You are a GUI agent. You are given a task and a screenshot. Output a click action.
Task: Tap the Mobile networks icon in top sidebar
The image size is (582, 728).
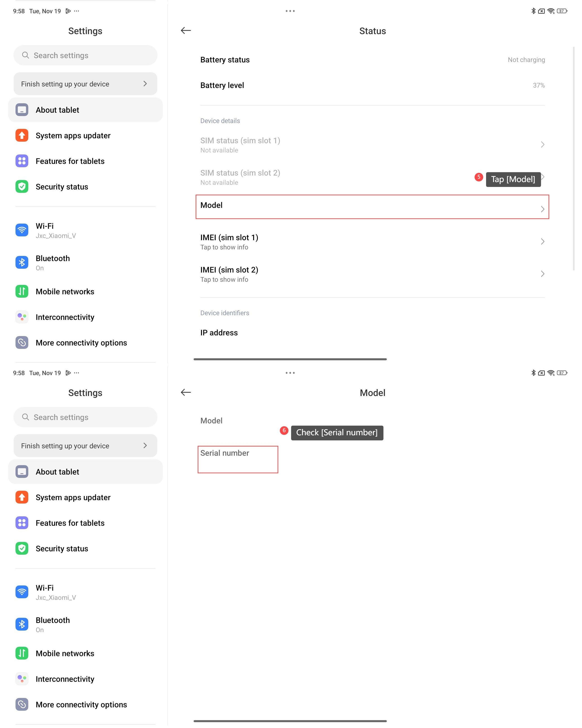click(x=22, y=291)
